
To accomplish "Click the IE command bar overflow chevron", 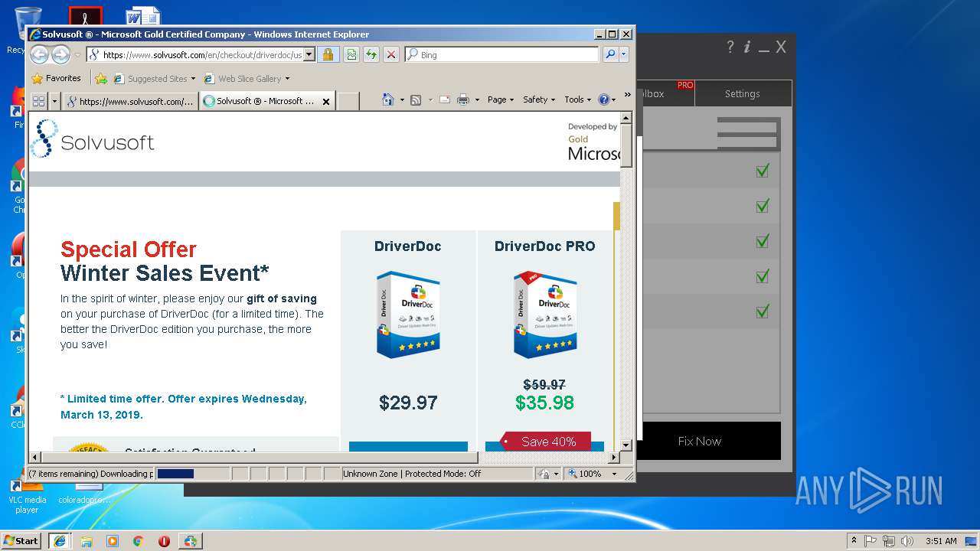I will click(x=627, y=95).
